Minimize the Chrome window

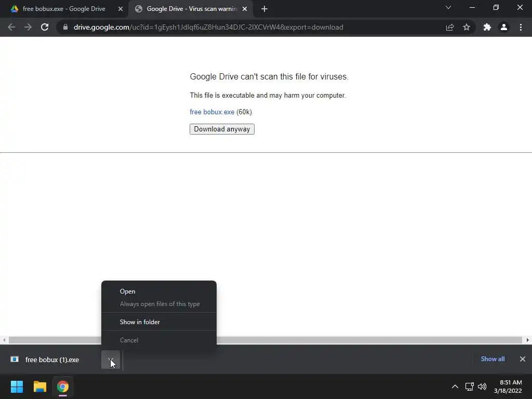coord(472,7)
